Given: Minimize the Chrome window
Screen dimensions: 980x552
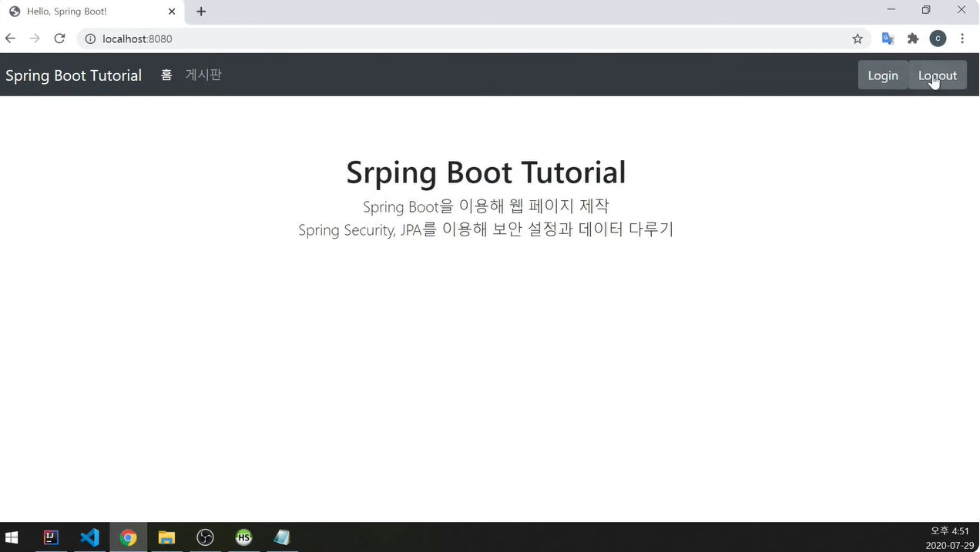Looking at the screenshot, I should [x=891, y=10].
